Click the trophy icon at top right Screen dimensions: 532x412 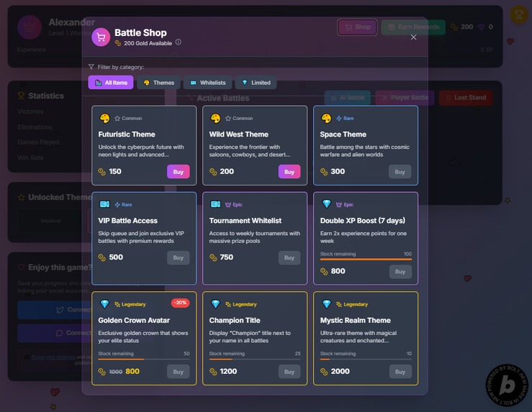(x=519, y=14)
